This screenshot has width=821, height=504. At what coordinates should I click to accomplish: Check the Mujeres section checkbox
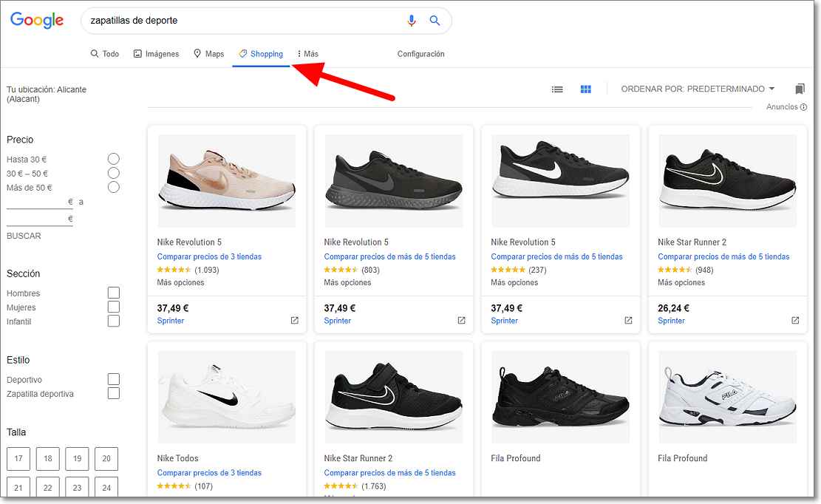(x=113, y=307)
